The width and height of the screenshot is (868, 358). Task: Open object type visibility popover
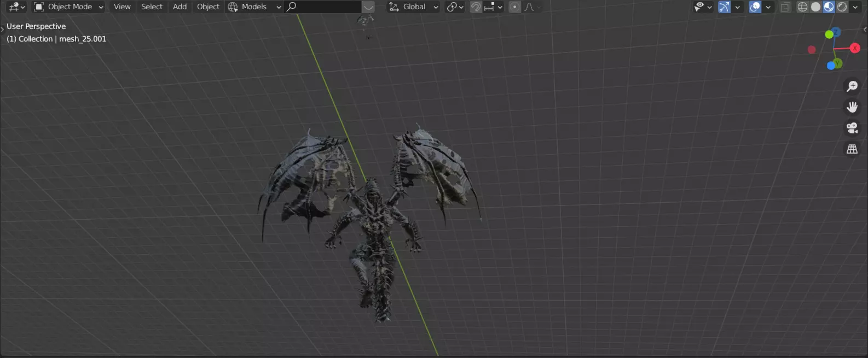coord(703,7)
